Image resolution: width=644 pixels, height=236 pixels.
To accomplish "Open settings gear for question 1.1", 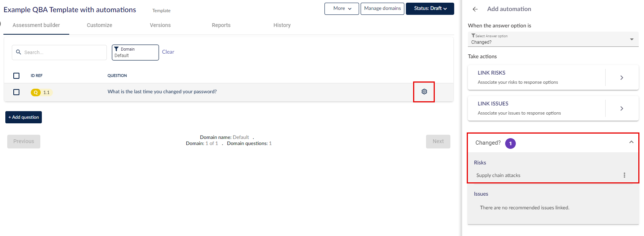I will [x=424, y=92].
